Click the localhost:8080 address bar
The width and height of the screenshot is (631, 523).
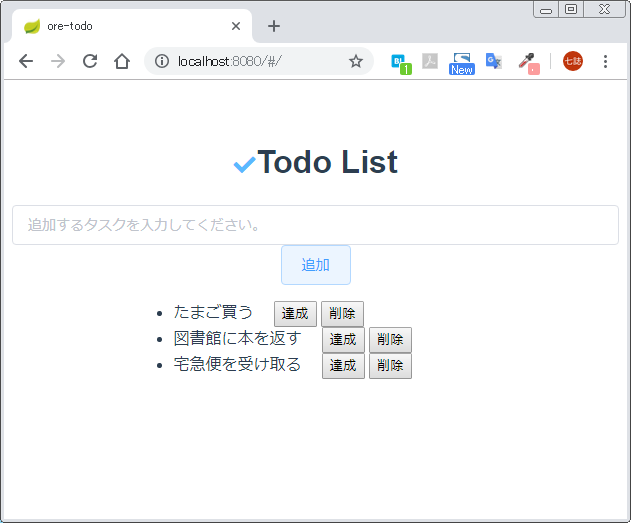click(259, 61)
